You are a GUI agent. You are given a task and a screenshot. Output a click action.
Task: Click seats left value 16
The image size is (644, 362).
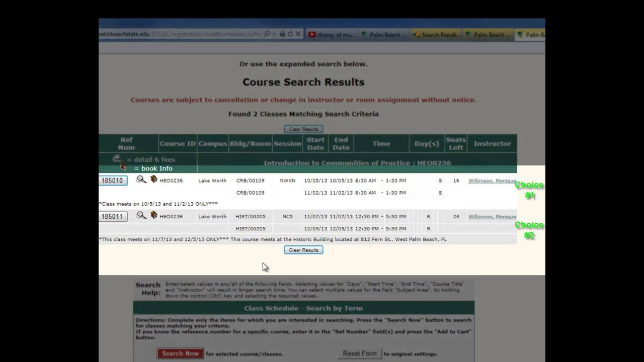click(x=456, y=180)
